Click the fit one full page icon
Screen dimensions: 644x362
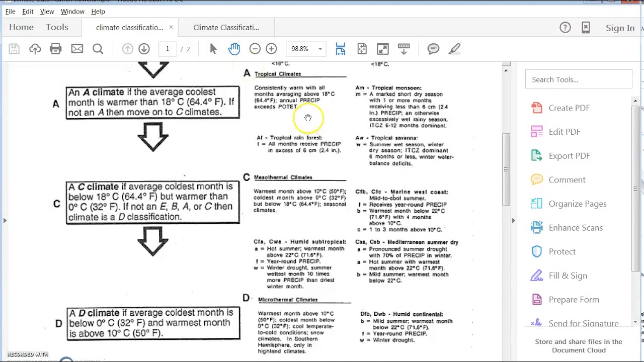[362, 49]
